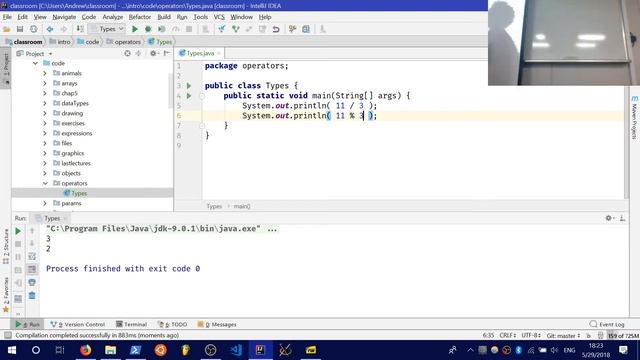This screenshot has width=640, height=360.
Task: Open the Version Control tool window
Action: click(78, 324)
